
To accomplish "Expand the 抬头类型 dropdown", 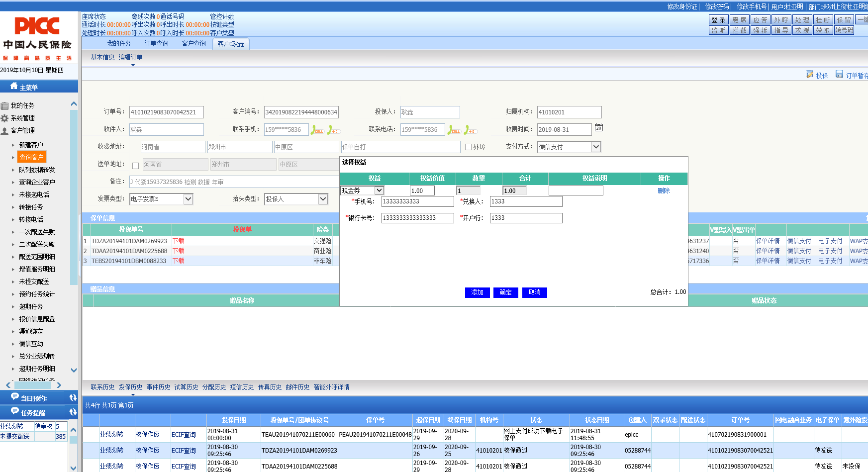I will coord(323,199).
